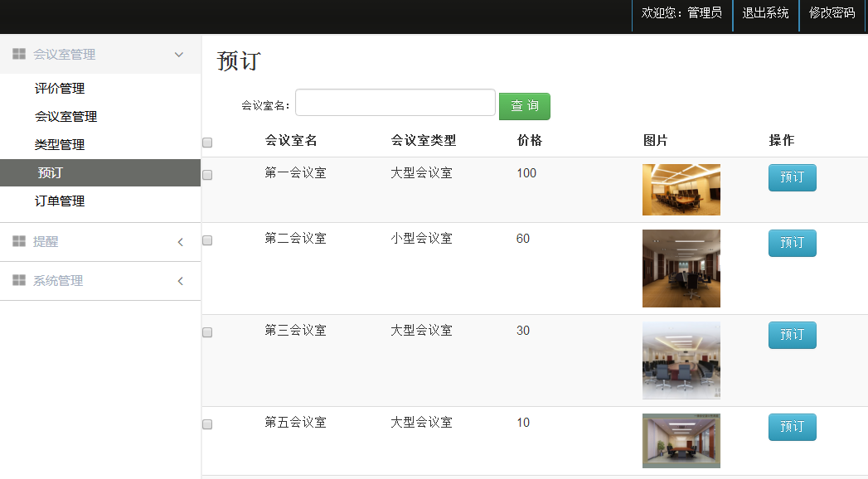The height and width of the screenshot is (479, 868).
Task: Focus the 会议室名 search input field
Action: tap(395, 102)
